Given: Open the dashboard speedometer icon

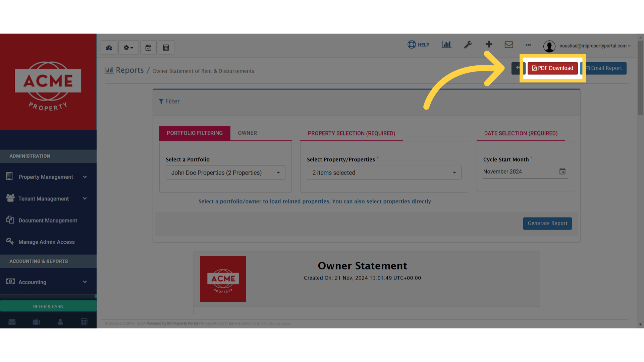Looking at the screenshot, I should click(x=109, y=48).
